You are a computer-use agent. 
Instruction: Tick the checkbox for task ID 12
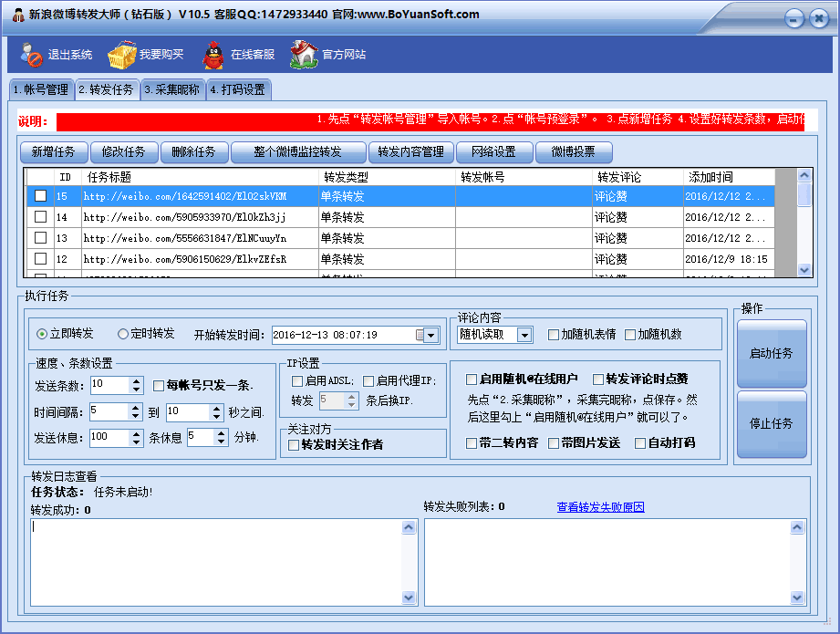40,259
